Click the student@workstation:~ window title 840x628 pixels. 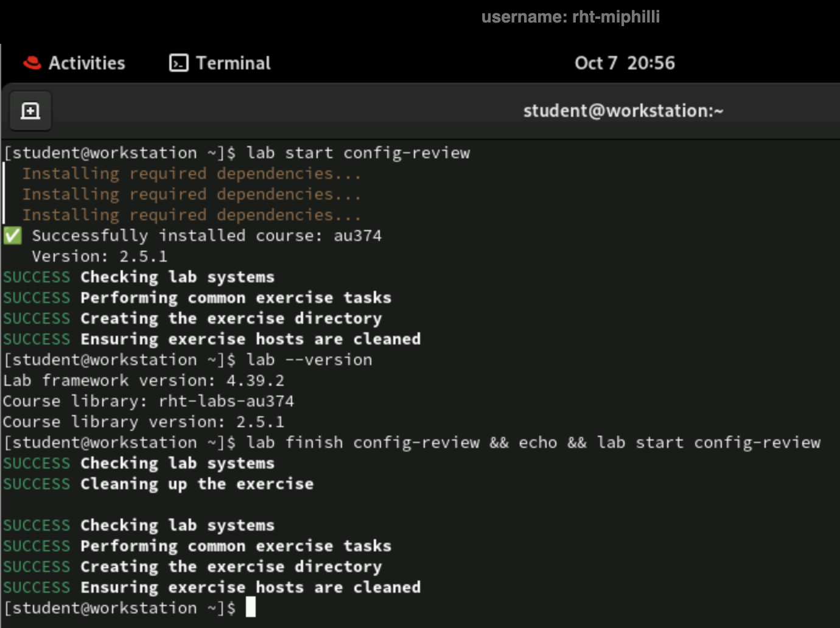point(623,111)
